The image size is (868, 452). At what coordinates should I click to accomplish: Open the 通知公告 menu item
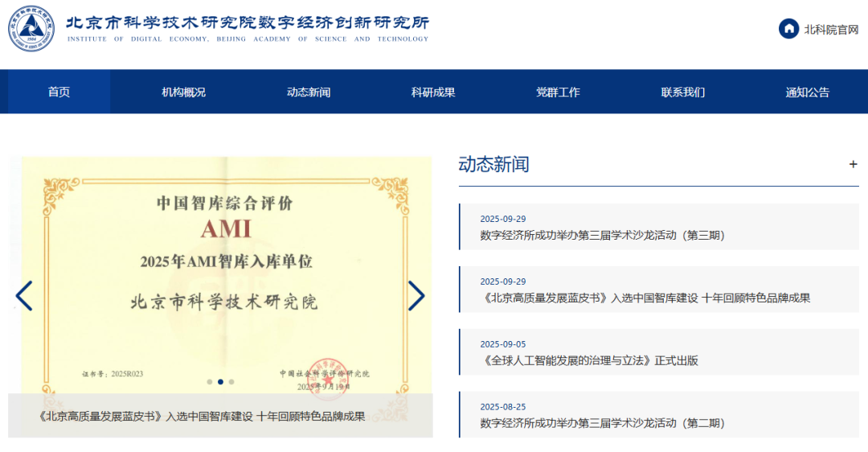coord(808,92)
